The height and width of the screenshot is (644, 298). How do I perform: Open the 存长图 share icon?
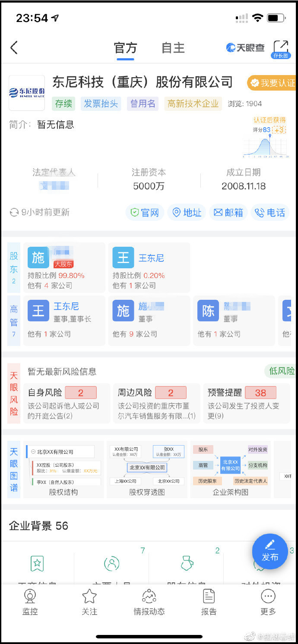pos(281,49)
